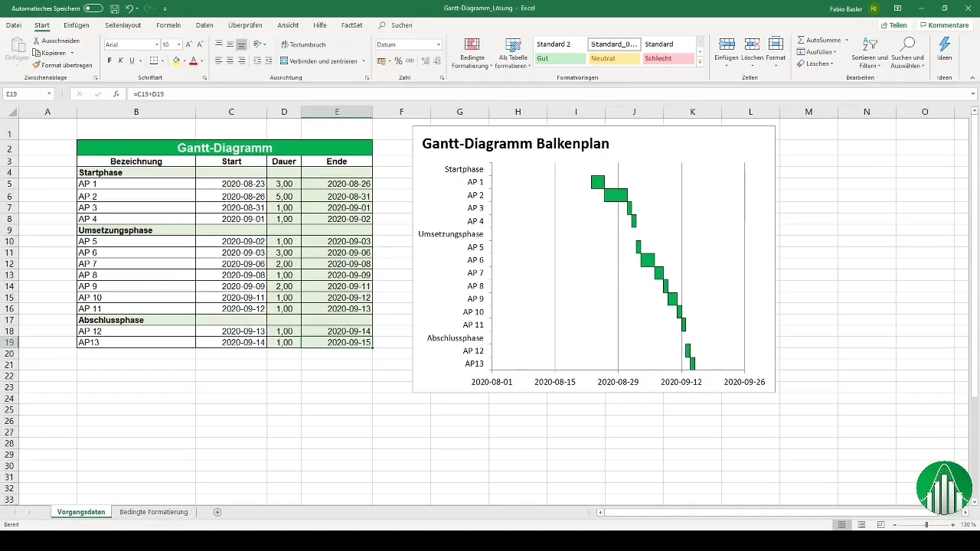
Task: Apply the red font color A
Action: [x=193, y=60]
